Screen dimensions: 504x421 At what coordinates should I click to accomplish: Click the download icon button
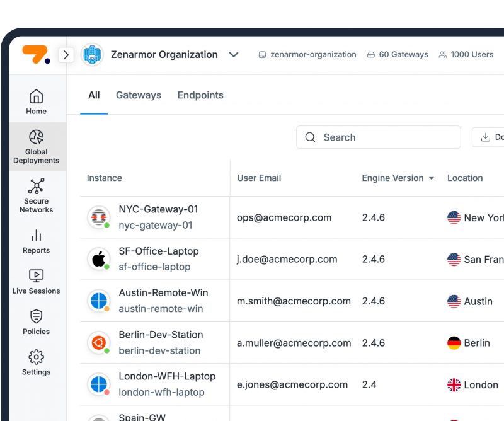pos(485,137)
